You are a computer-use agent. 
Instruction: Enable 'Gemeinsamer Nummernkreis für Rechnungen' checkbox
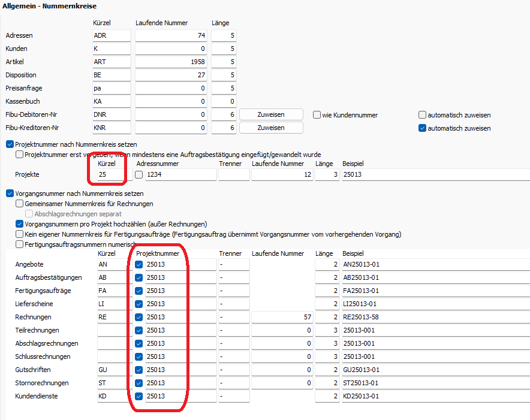point(20,204)
